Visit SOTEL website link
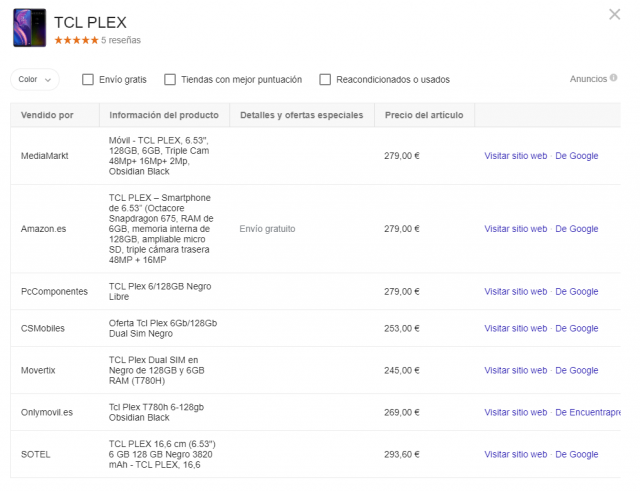640x491 pixels. (x=515, y=454)
